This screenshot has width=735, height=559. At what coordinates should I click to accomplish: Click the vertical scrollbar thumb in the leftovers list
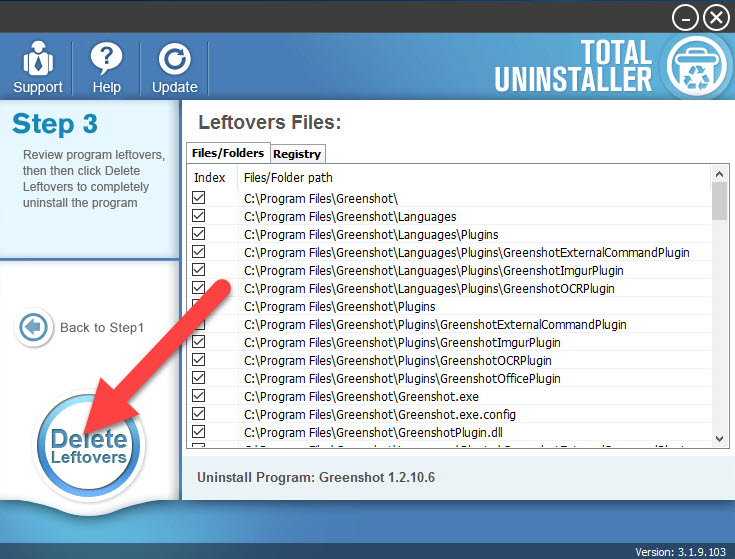[719, 201]
